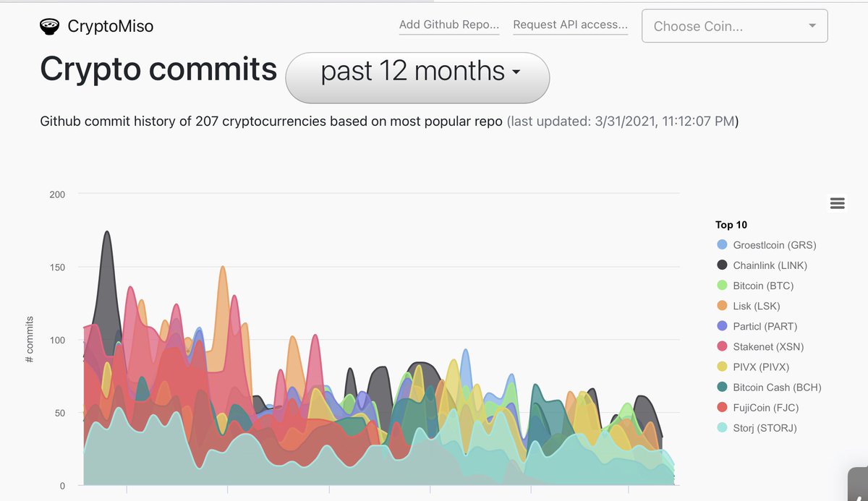Toggle Particl (PART) series in legend
The width and height of the screenshot is (868, 501).
[757, 326]
